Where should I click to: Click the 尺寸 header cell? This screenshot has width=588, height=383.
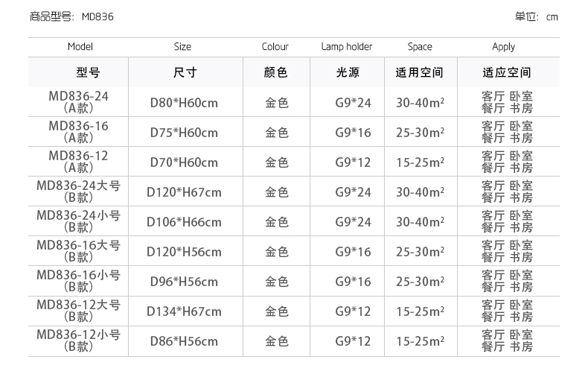(x=184, y=73)
